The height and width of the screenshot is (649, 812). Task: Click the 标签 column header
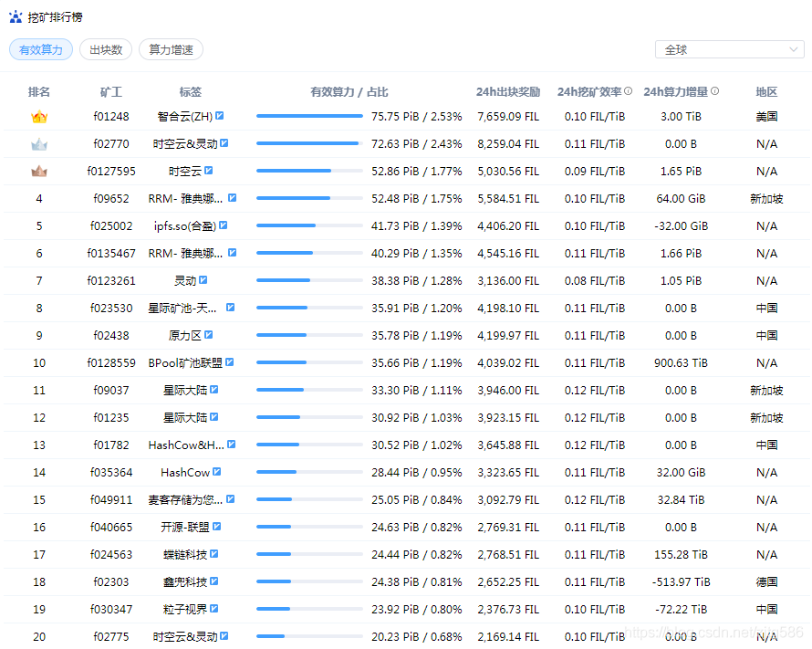tap(191, 91)
